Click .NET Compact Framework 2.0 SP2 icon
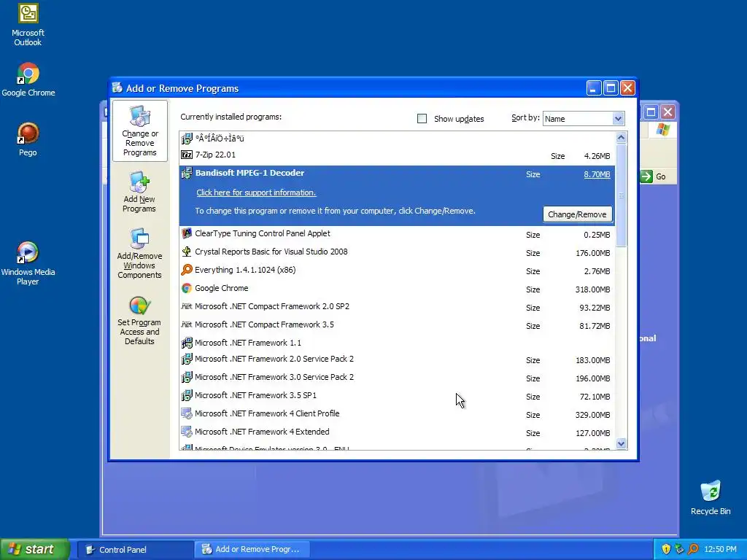 point(187,306)
